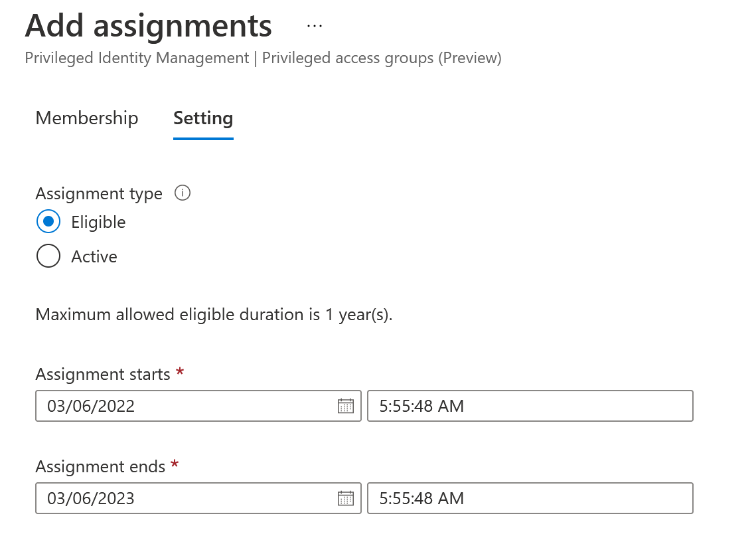Image resolution: width=756 pixels, height=544 pixels.
Task: Click the Setting tab
Action: [203, 118]
